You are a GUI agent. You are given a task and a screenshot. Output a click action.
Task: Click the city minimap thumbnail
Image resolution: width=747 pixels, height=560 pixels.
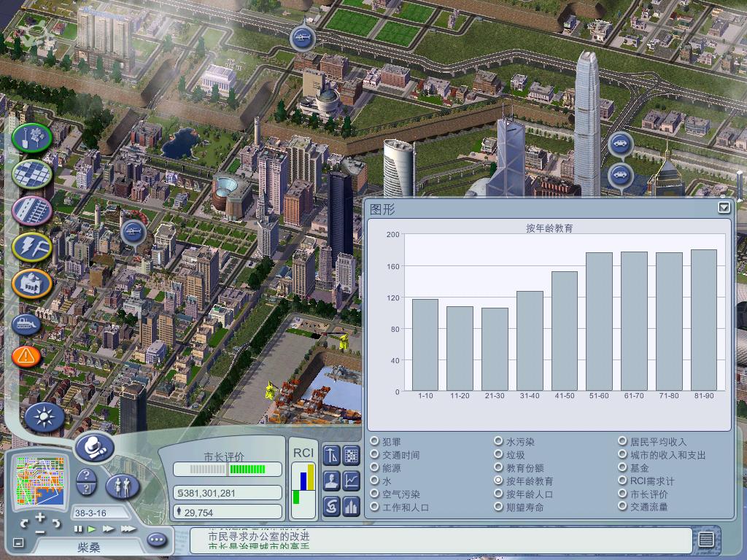[40, 481]
